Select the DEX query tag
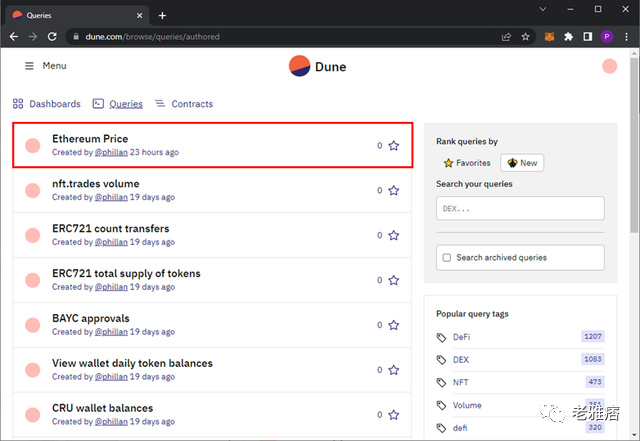The image size is (640, 441). 461,360
